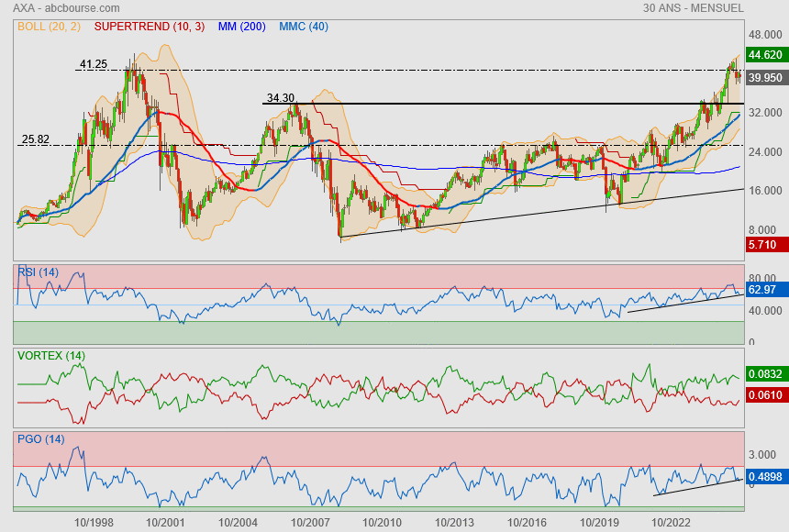
Task: Click the 41.25 resistance level label
Action: click(x=94, y=64)
